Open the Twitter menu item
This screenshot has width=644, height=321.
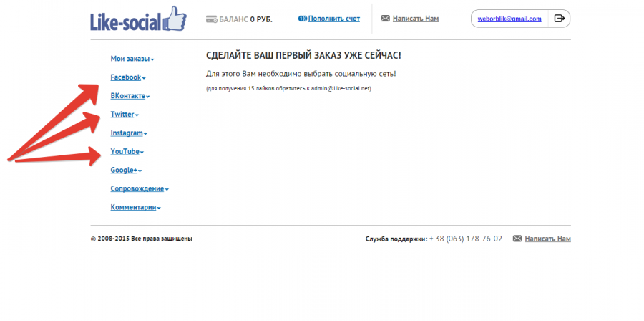[122, 115]
